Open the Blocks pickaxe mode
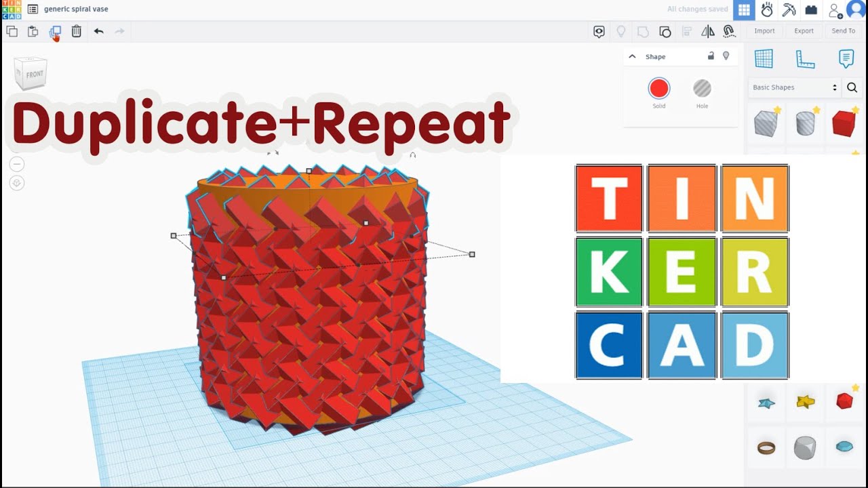 pyautogui.click(x=789, y=9)
